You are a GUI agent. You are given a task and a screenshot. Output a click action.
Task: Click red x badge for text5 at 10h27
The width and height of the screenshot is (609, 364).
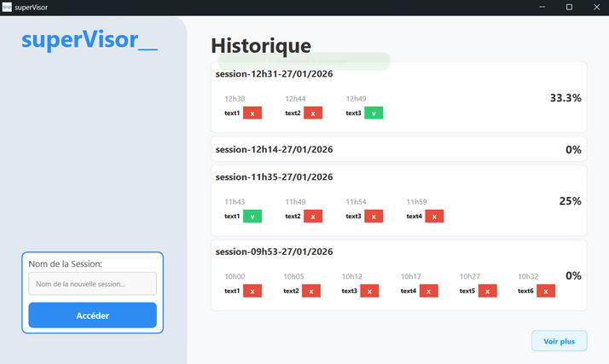pyautogui.click(x=487, y=291)
